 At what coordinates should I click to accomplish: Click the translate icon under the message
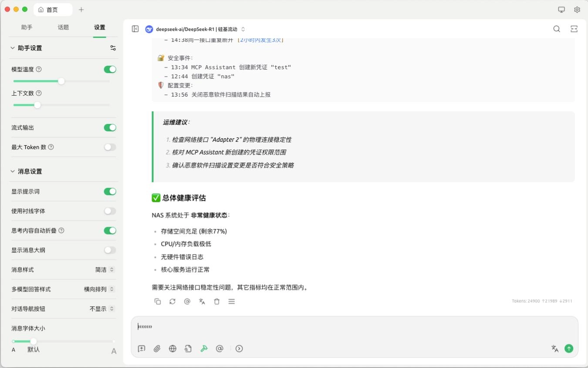(x=202, y=301)
